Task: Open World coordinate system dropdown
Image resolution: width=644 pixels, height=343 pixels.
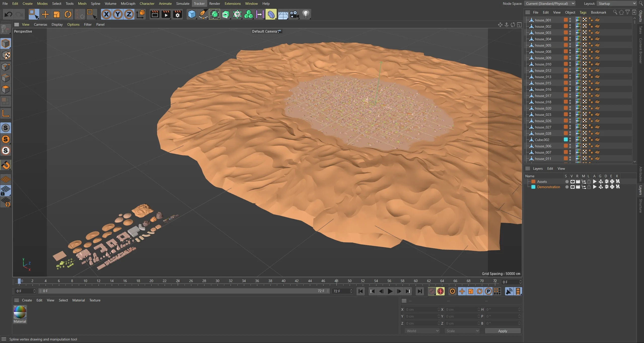Action: 422,331
